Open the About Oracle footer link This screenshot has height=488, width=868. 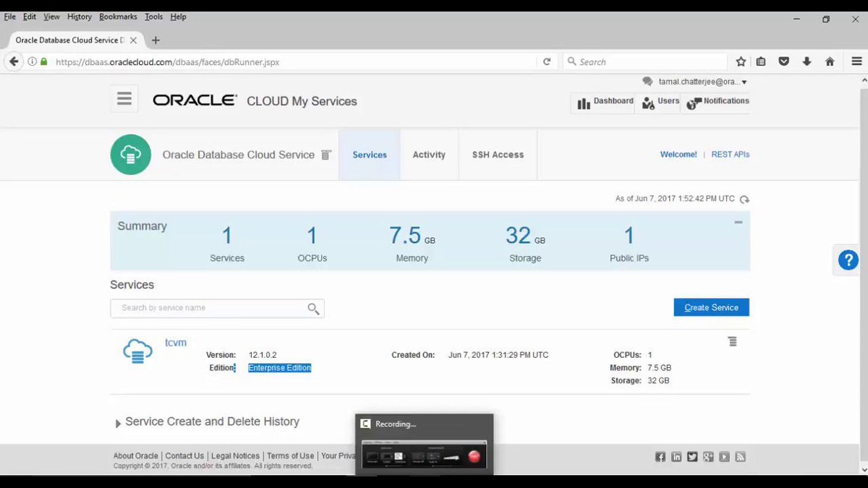pos(136,455)
